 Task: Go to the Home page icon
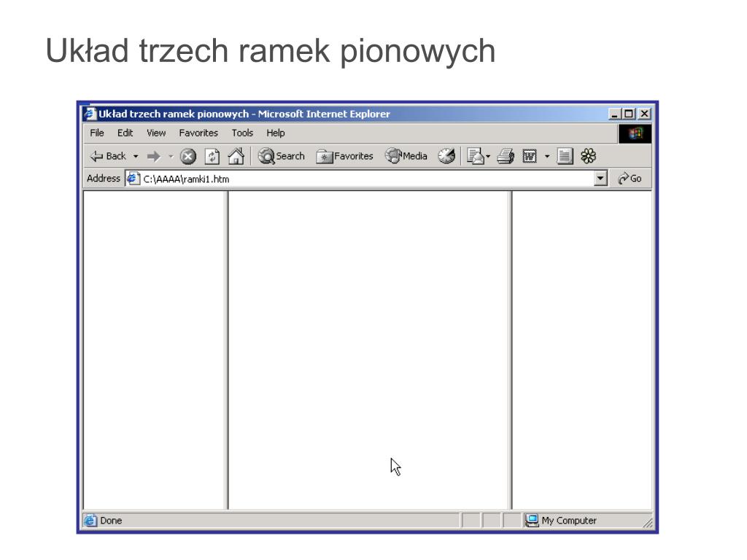coord(236,156)
